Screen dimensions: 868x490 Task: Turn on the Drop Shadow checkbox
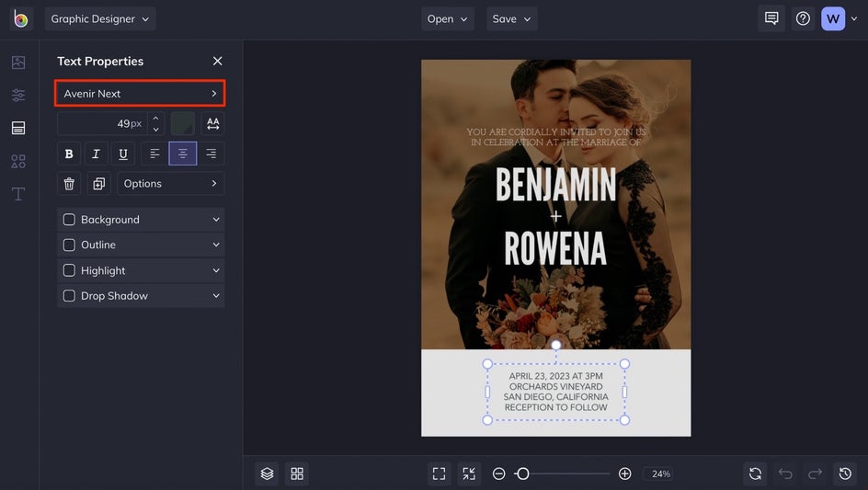point(69,296)
